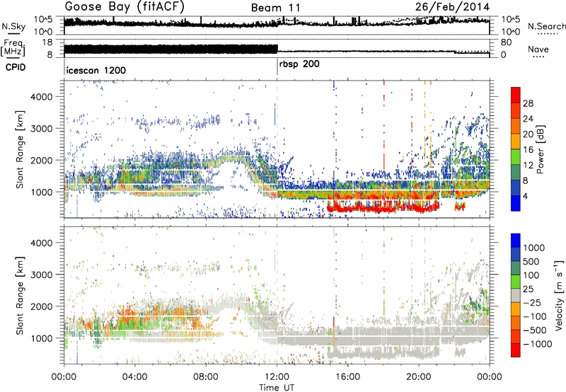This screenshot has width=566, height=392.
Task: Click the "04:00" time tick label
Action: tap(135, 377)
